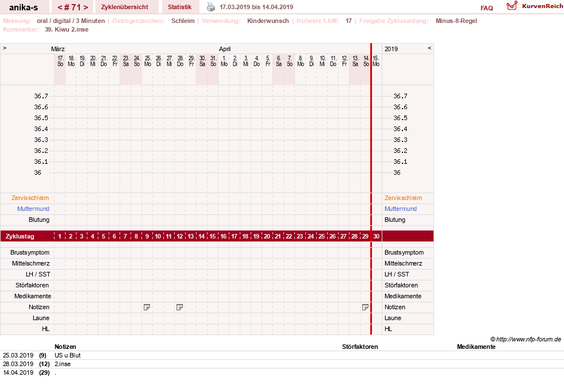
Task: Click the anika-s user tab
Action: pos(24,7)
